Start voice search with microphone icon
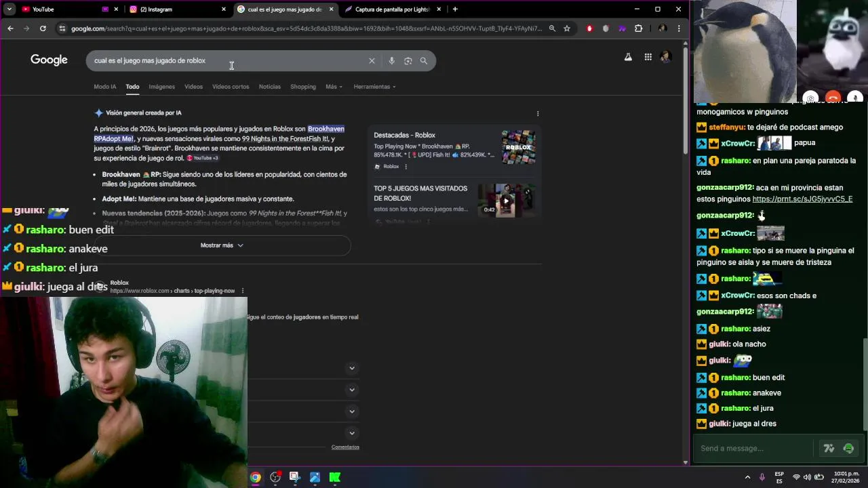 391,61
